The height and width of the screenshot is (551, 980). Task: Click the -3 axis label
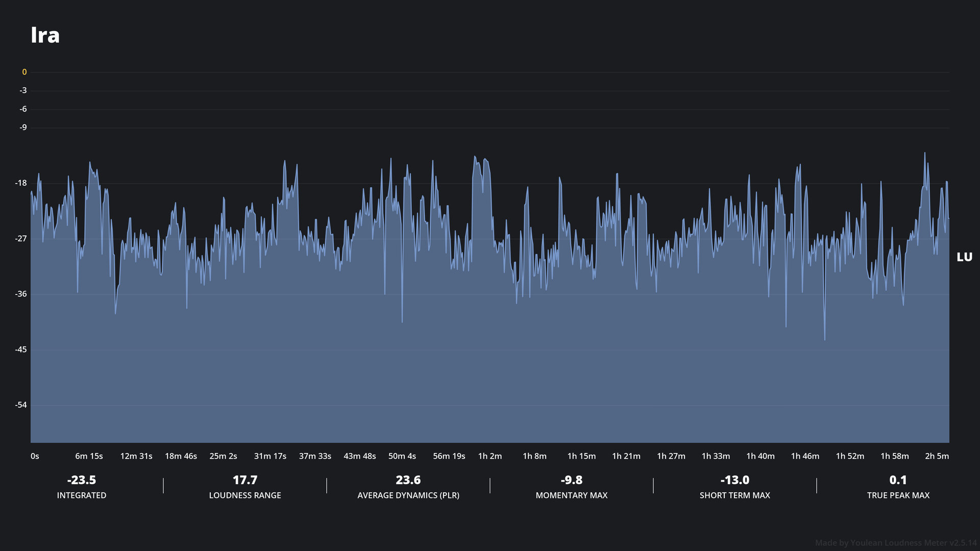[23, 90]
